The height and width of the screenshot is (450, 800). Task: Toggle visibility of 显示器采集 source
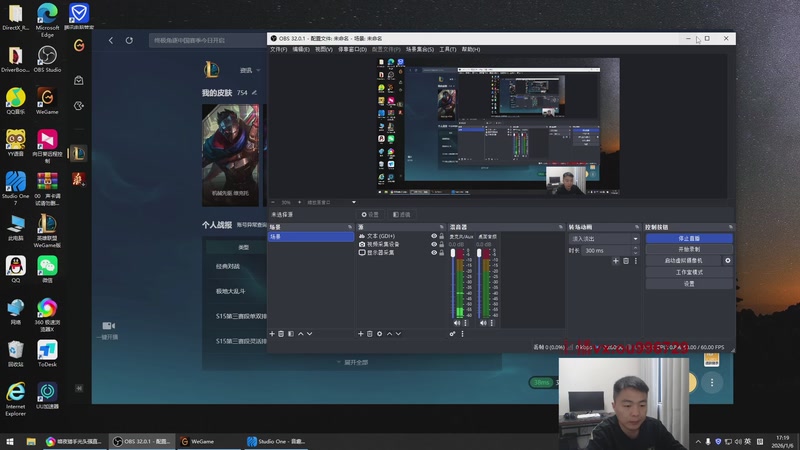tap(434, 253)
